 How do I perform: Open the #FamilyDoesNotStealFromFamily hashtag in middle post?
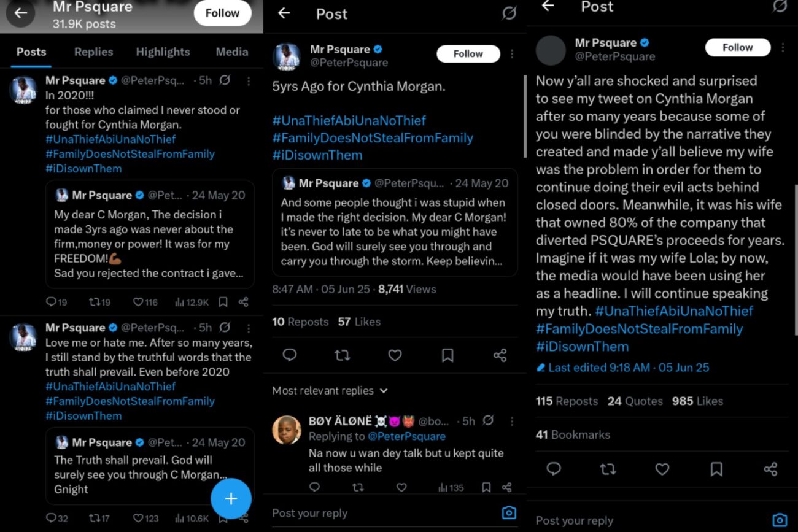coord(373,138)
